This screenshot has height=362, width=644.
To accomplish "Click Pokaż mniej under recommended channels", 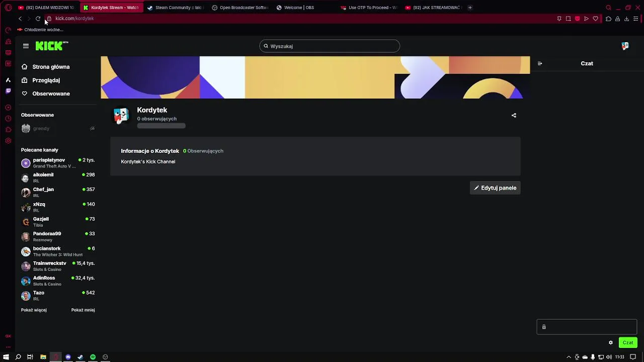I will click(83, 310).
